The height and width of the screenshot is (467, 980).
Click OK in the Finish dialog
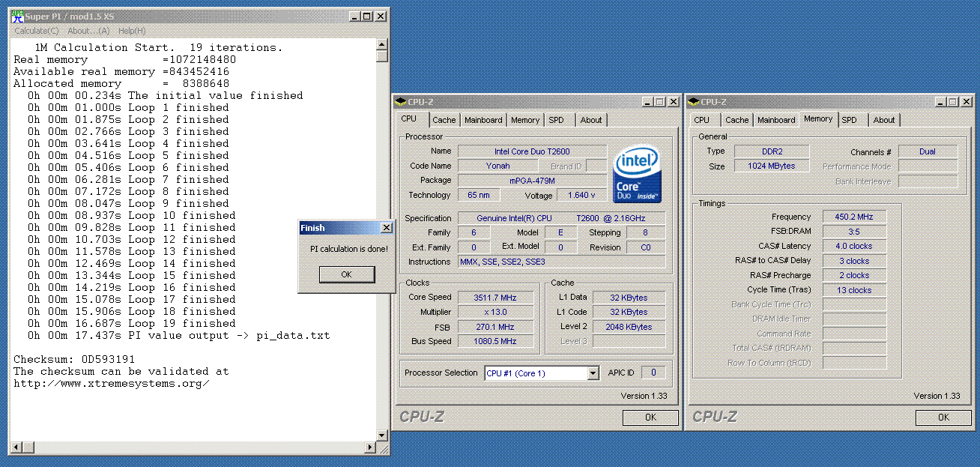coord(346,274)
